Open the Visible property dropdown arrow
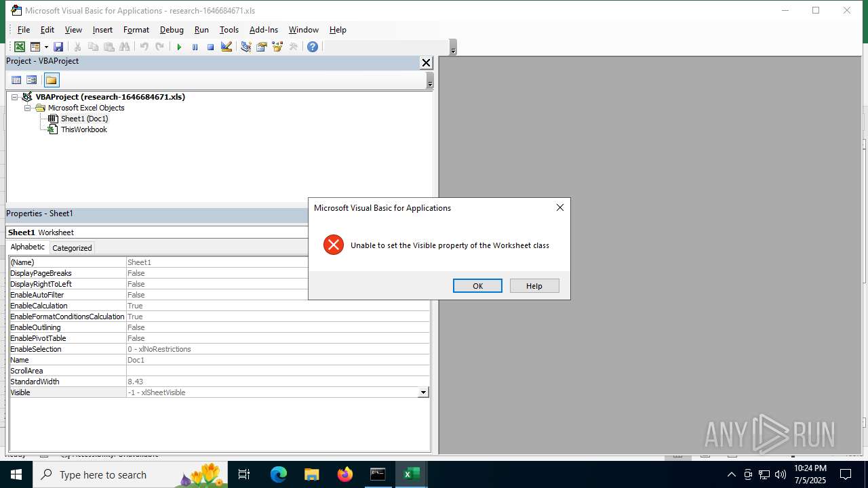This screenshot has height=488, width=868. coord(423,392)
